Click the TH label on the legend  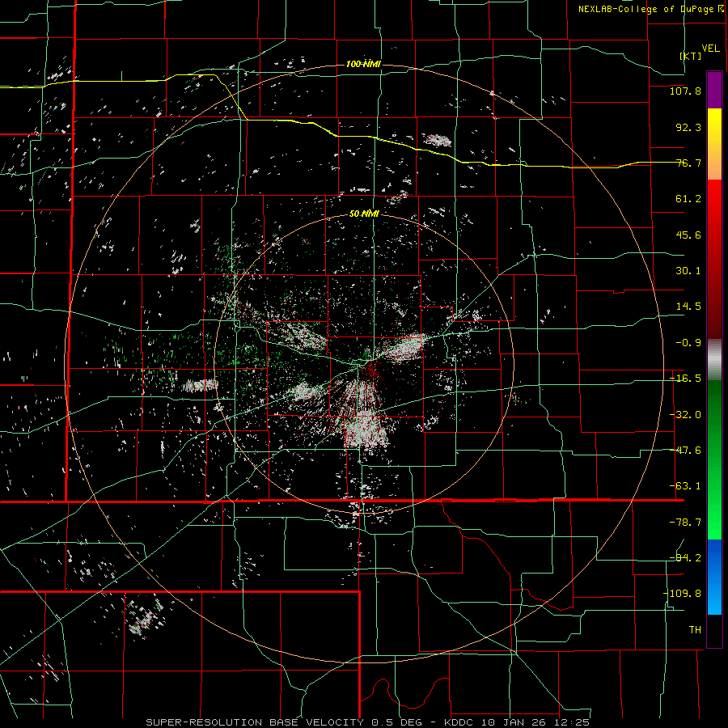(x=695, y=629)
